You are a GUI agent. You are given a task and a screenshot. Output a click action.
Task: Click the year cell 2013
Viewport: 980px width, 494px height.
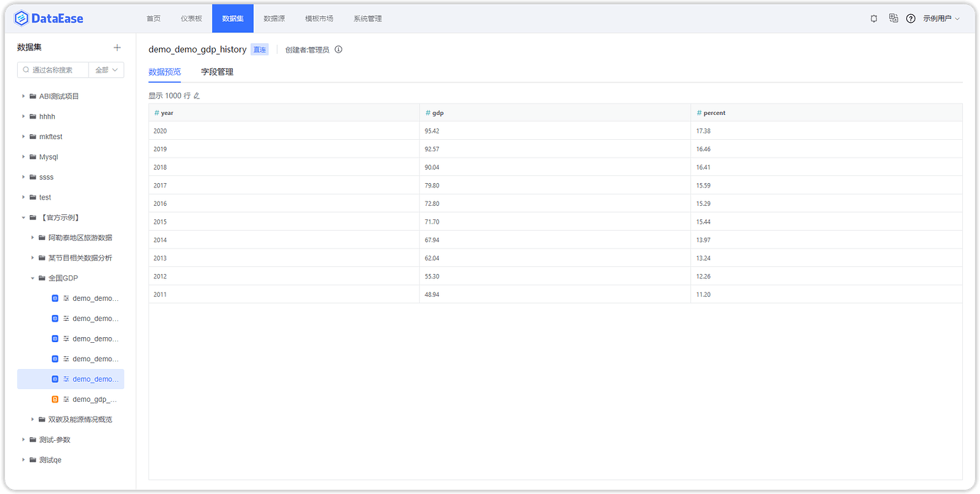coord(284,258)
